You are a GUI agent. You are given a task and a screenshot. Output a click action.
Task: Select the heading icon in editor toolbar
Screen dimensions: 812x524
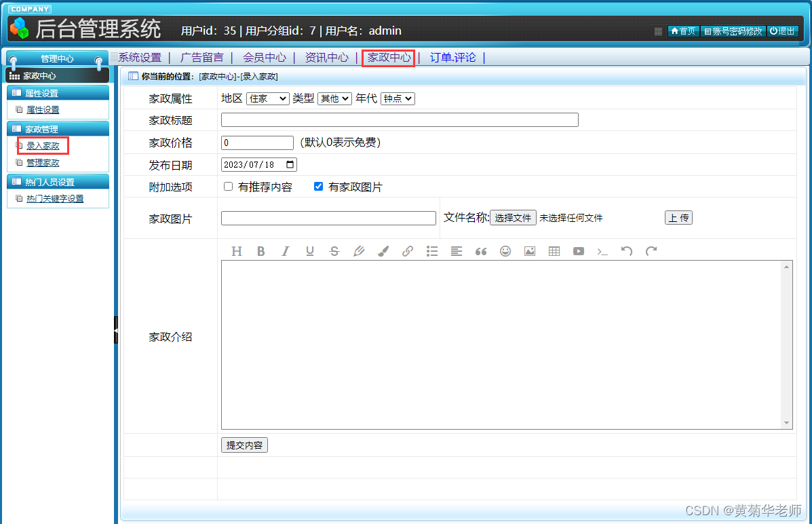tap(237, 251)
